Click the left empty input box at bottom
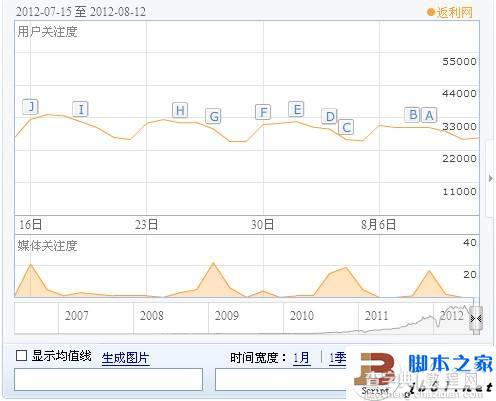Screen dimensions: 496x401 click(x=108, y=379)
